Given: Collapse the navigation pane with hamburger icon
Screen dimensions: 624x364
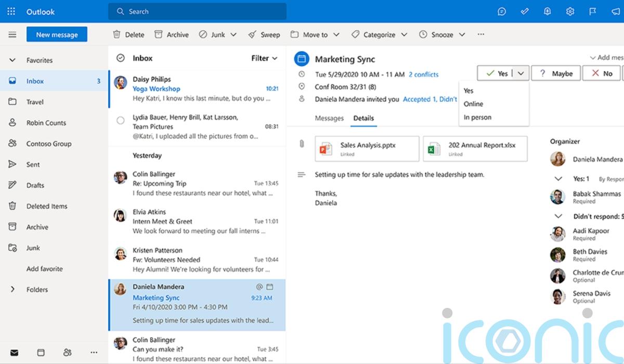Looking at the screenshot, I should [12, 35].
